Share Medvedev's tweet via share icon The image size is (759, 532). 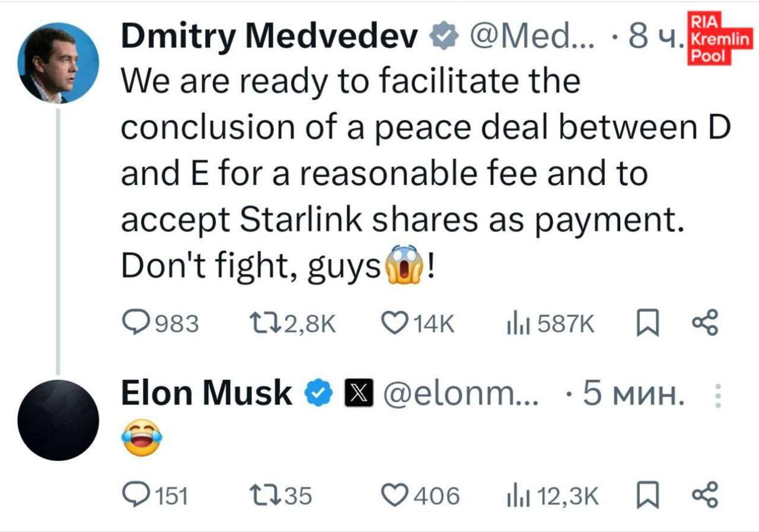pyautogui.click(x=705, y=322)
